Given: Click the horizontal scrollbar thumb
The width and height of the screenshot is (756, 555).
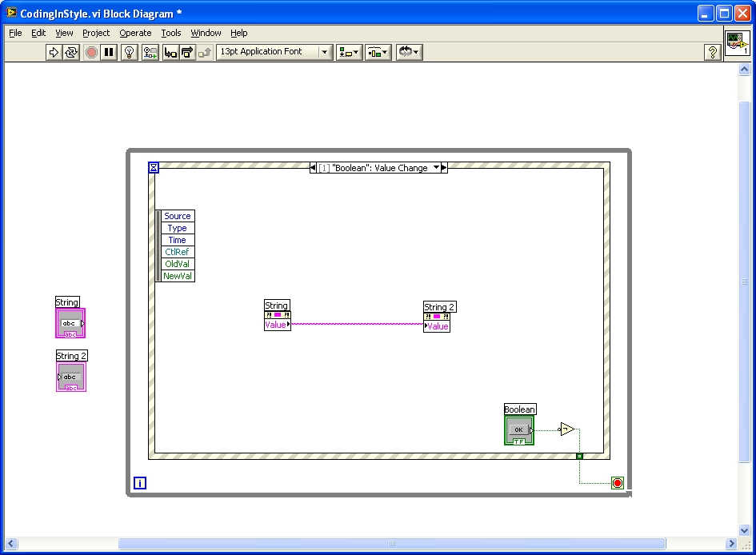Looking at the screenshot, I should (392, 544).
